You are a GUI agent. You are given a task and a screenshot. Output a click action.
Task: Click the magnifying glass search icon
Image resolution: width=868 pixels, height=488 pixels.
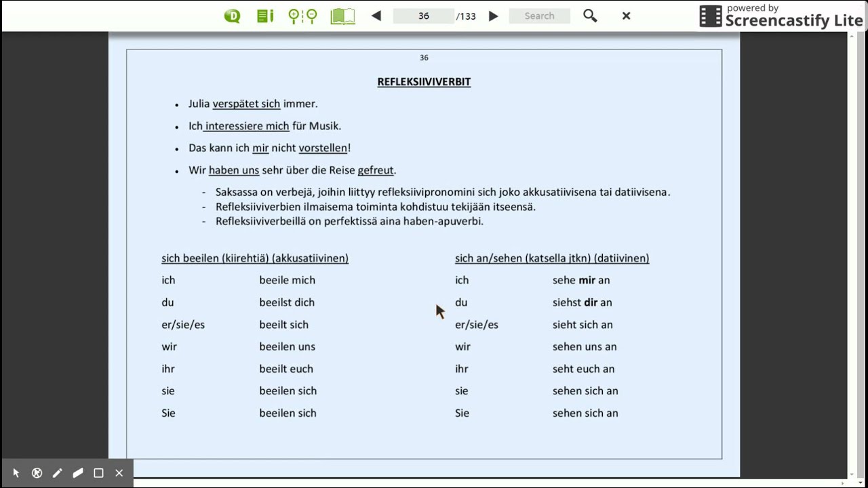[x=590, y=16]
